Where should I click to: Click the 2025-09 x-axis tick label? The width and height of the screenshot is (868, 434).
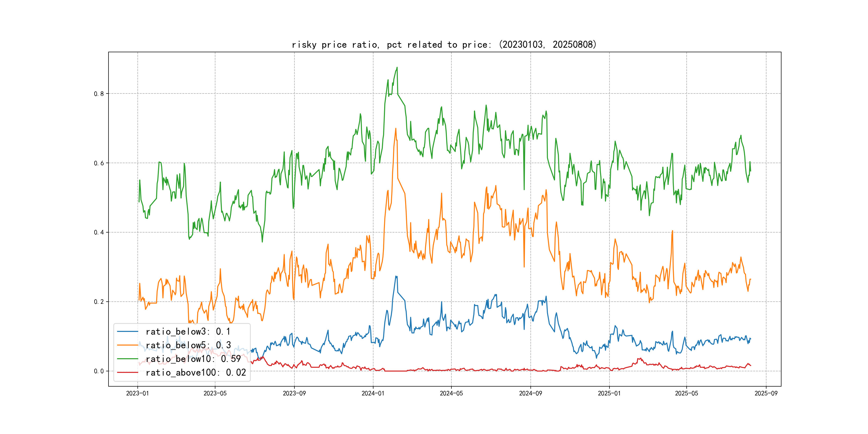click(x=766, y=393)
